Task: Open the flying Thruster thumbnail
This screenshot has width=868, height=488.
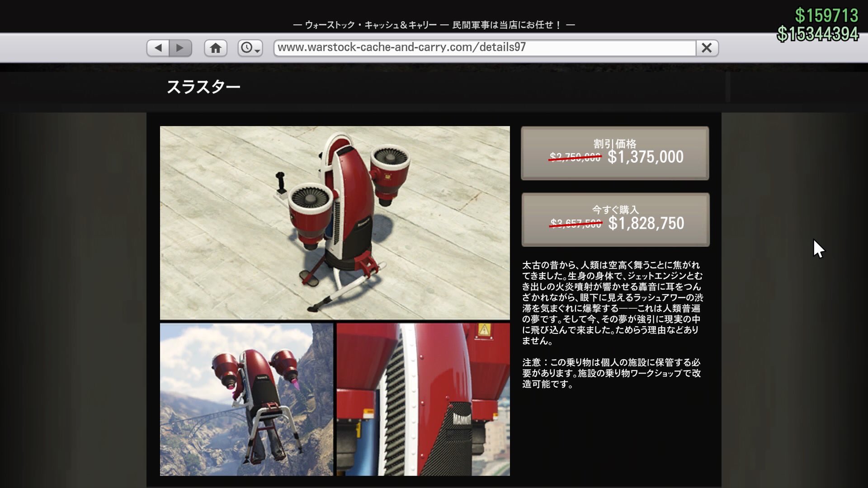Action: click(246, 398)
